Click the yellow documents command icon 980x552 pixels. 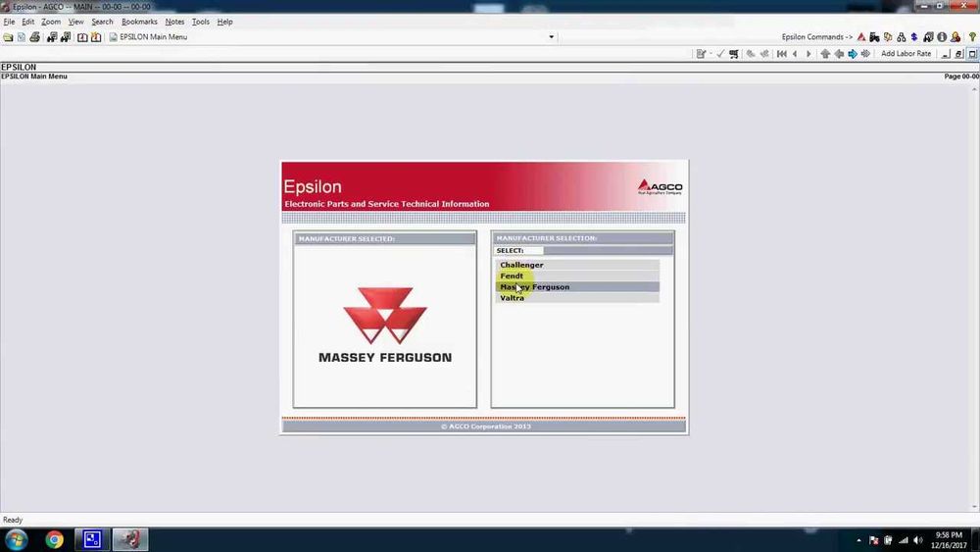[888, 37]
